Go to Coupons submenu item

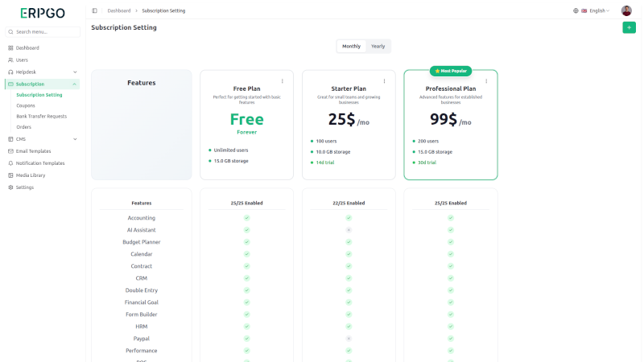click(26, 105)
